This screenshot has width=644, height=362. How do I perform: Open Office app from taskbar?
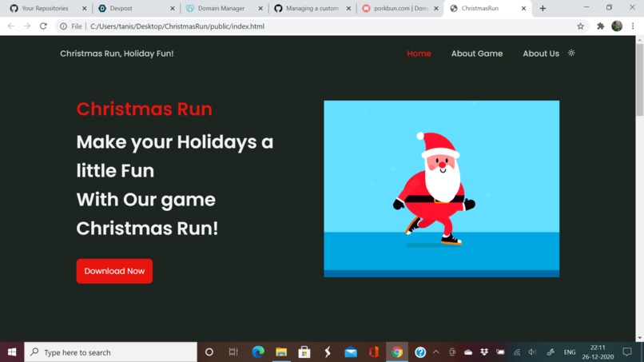[x=374, y=352]
